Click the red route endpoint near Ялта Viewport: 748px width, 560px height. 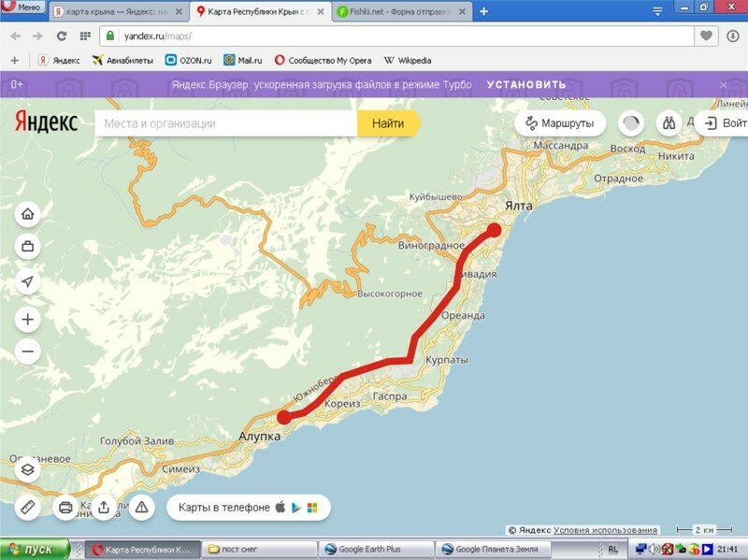pyautogui.click(x=494, y=230)
